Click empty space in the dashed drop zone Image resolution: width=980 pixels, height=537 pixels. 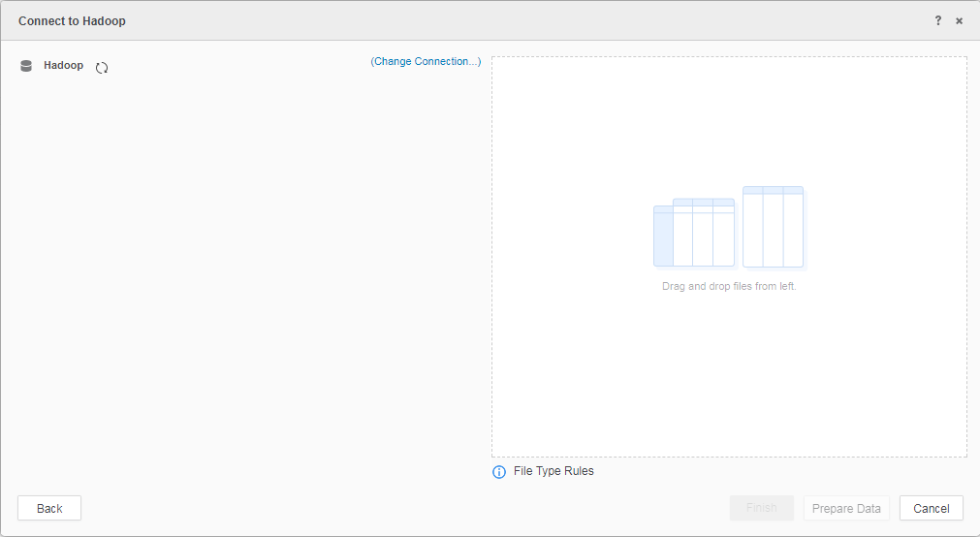(x=727, y=388)
